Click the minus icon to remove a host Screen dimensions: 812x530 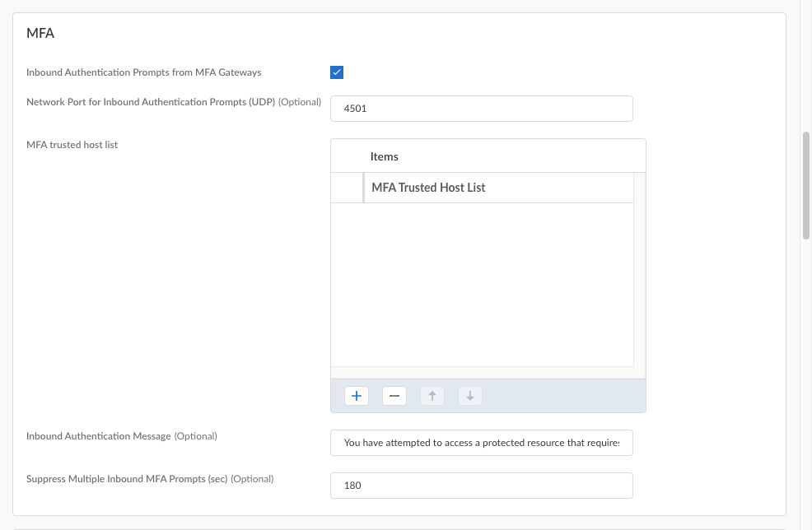tap(394, 396)
